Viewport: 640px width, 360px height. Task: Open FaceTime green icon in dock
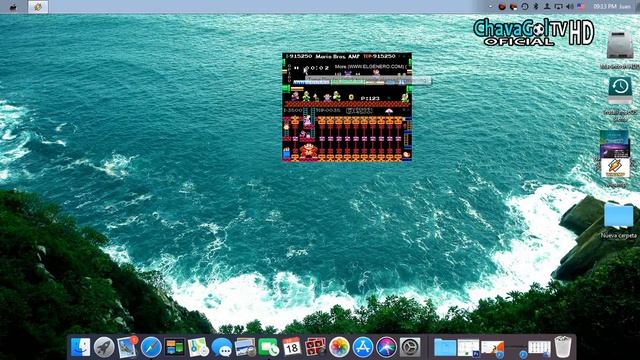[268, 347]
